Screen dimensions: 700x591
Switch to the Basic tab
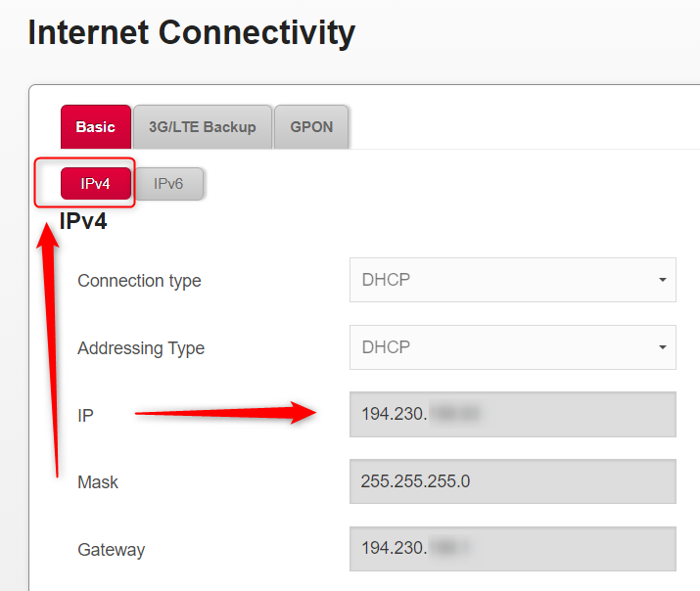click(95, 127)
